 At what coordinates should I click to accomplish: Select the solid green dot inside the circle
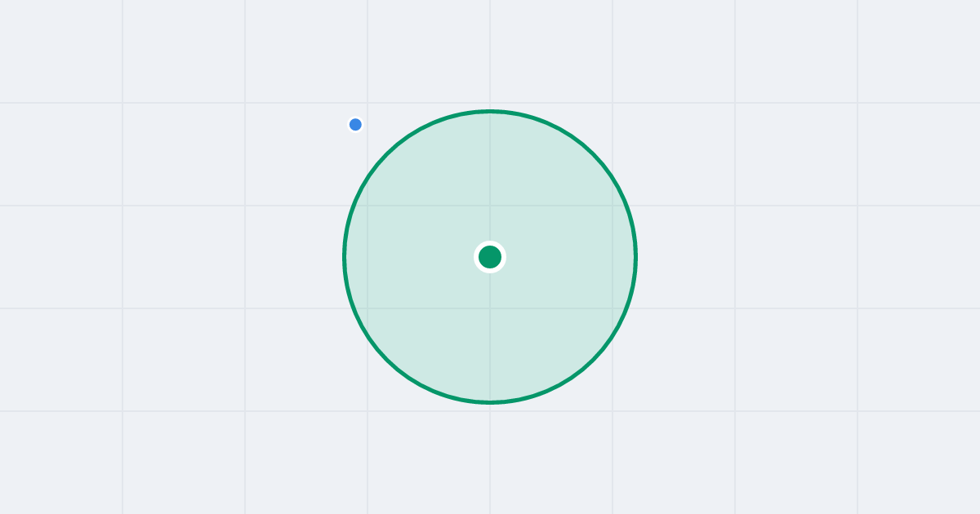(x=490, y=257)
